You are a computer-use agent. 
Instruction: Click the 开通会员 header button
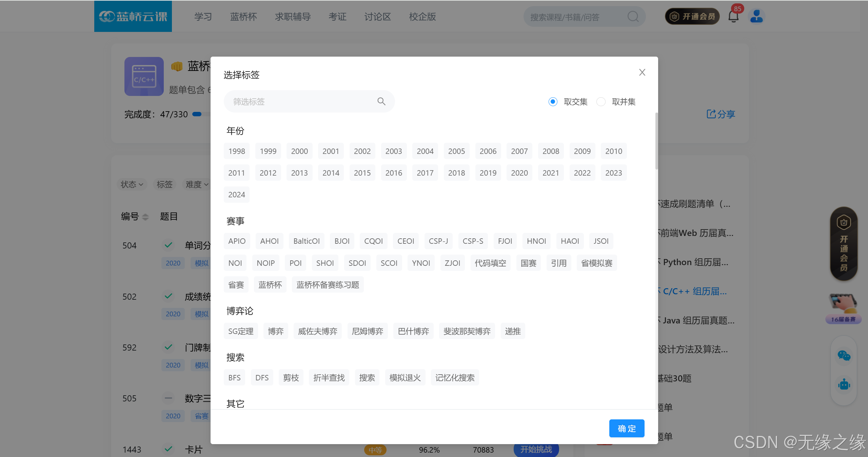[692, 16]
